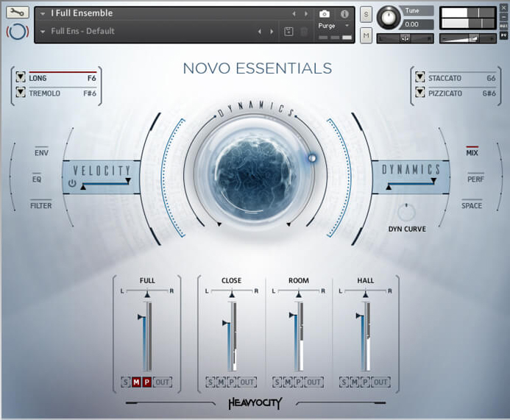Click the ROOM channel pan slider handle
This screenshot has height=420, width=510.
pos(299,294)
